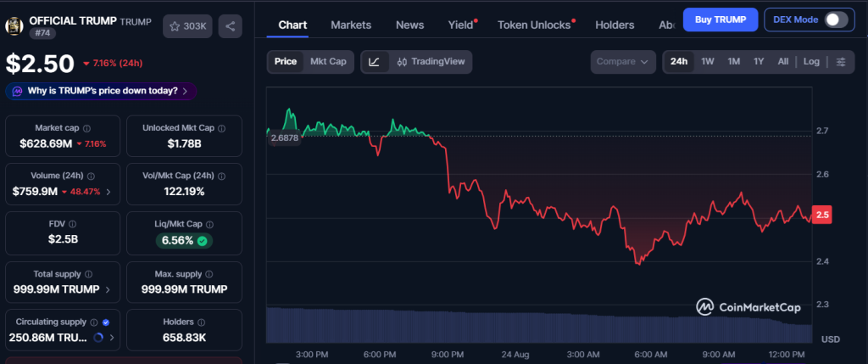Select the 1M time range
Image resolution: width=868 pixels, height=364 pixels.
point(733,61)
